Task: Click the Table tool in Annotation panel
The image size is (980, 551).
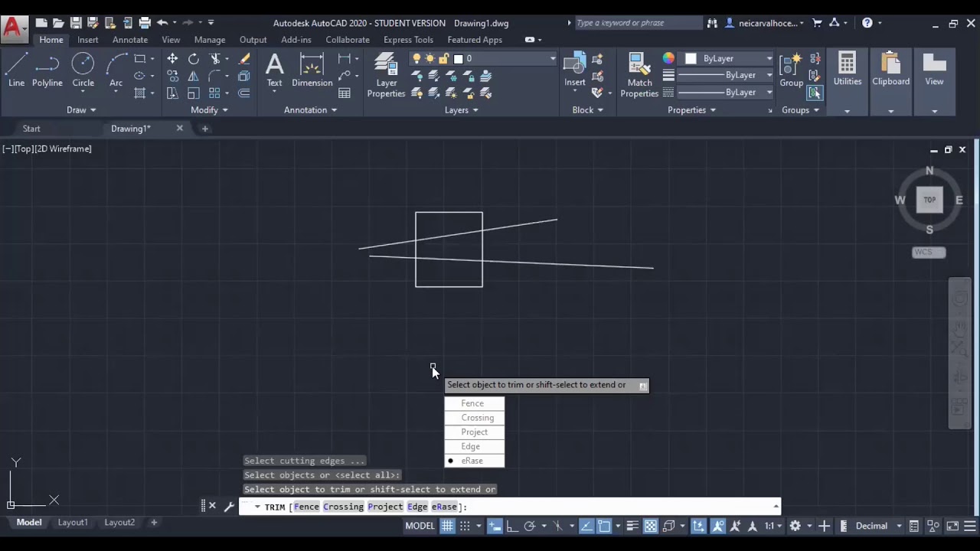Action: click(x=345, y=93)
